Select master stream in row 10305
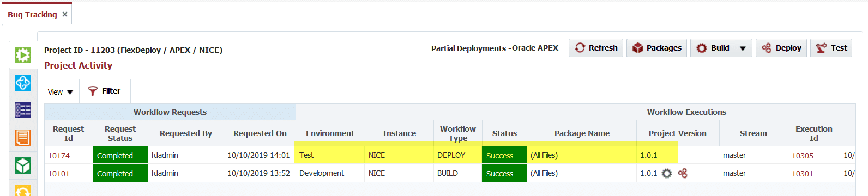Image resolution: width=868 pixels, height=196 pixels. coord(754,155)
